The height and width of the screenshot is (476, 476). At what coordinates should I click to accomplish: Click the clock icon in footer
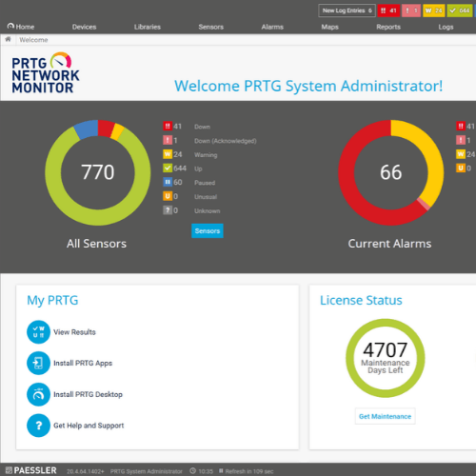pyautogui.click(x=192, y=471)
